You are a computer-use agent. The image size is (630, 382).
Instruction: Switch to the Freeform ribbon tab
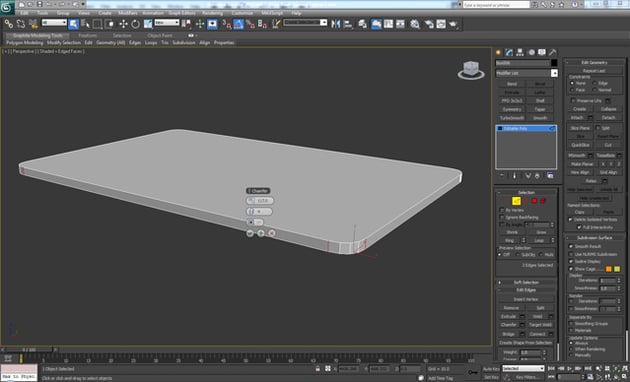click(88, 35)
